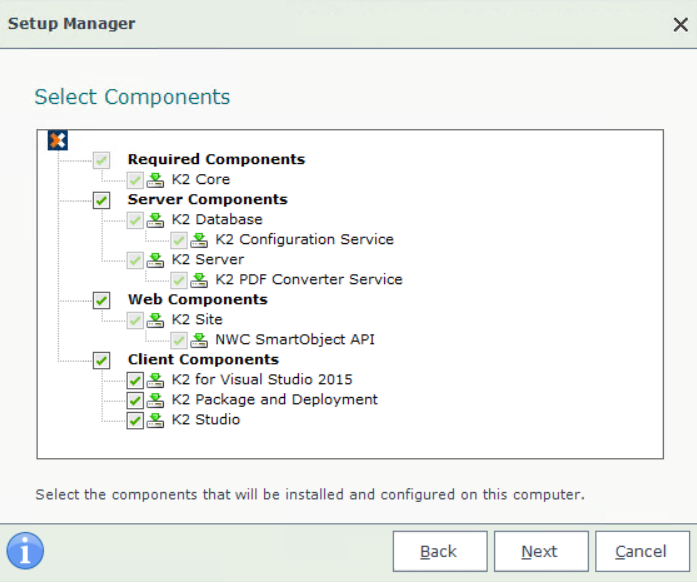
Task: Uncheck K2 for Visual Studio 2015
Action: [x=135, y=380]
